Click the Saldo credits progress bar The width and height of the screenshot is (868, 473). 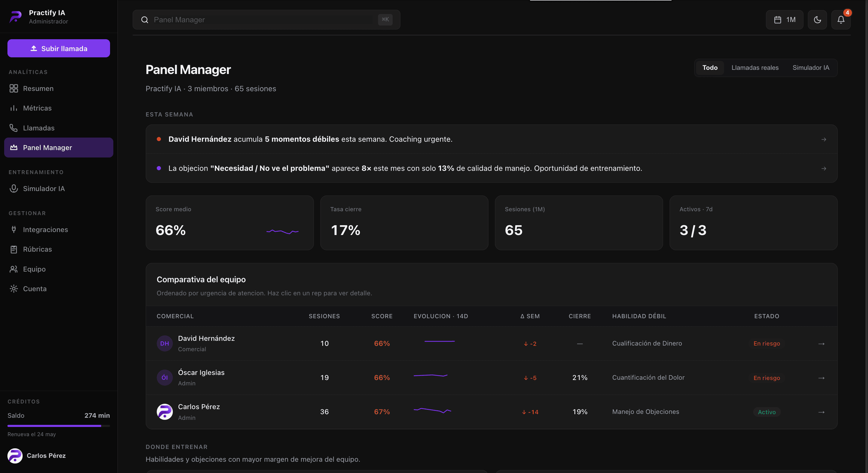[59, 426]
